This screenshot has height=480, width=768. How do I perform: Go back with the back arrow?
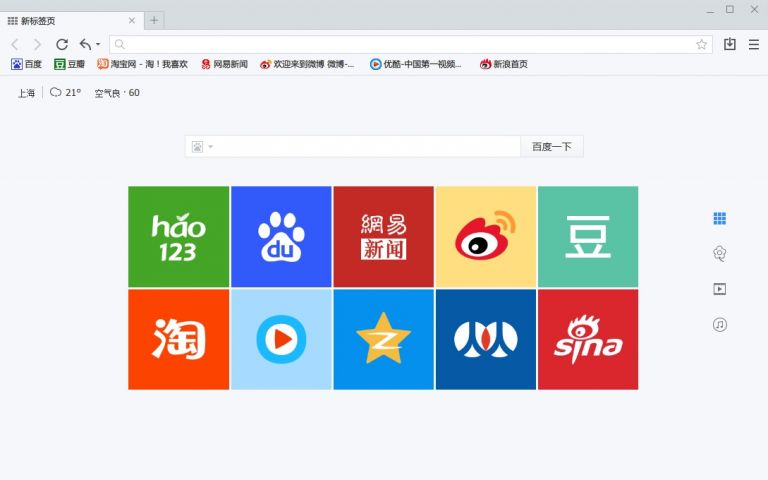point(15,45)
